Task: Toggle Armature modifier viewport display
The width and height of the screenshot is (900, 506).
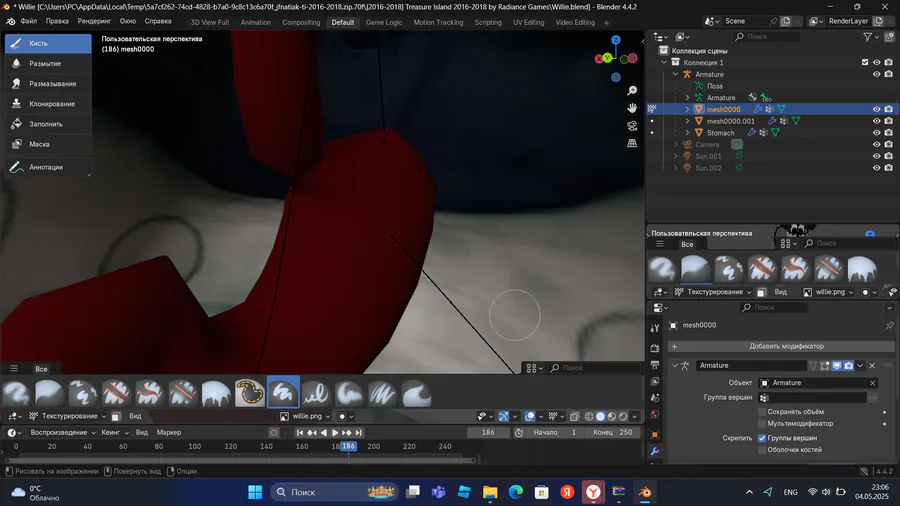Action: [837, 365]
